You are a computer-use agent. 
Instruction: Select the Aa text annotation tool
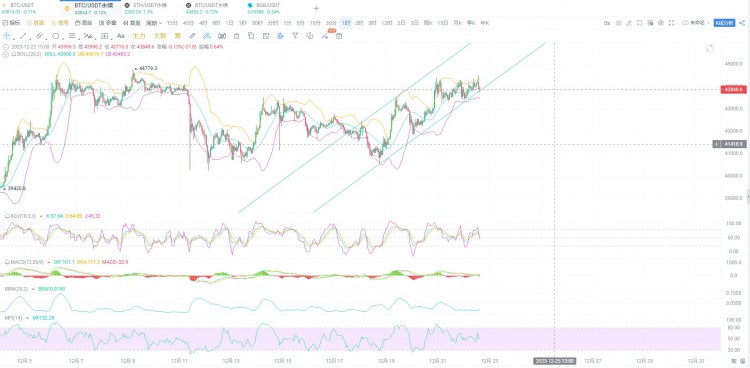coord(121,36)
